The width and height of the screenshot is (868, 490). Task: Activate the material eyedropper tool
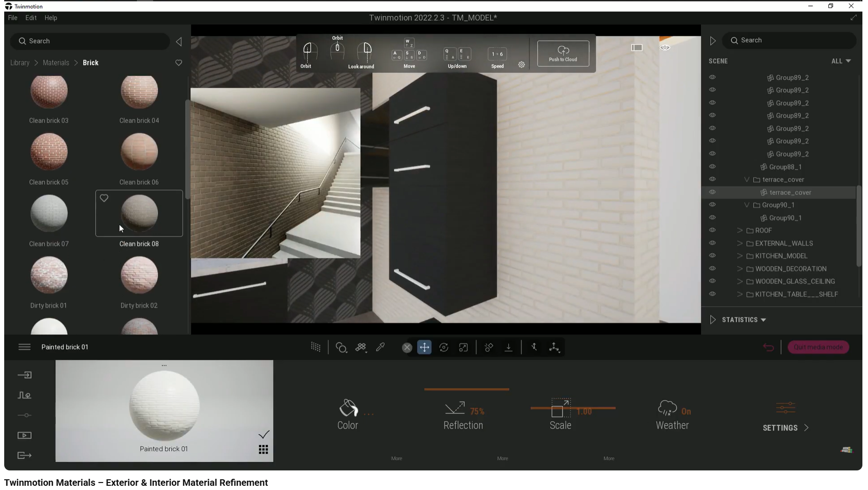381,347
